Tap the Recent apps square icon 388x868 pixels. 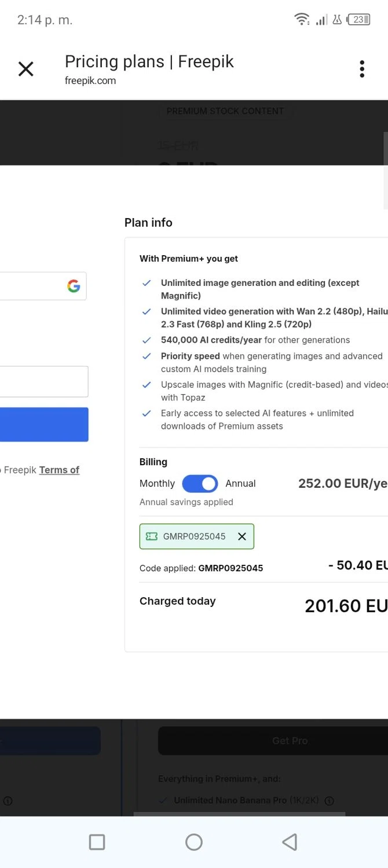tap(97, 842)
